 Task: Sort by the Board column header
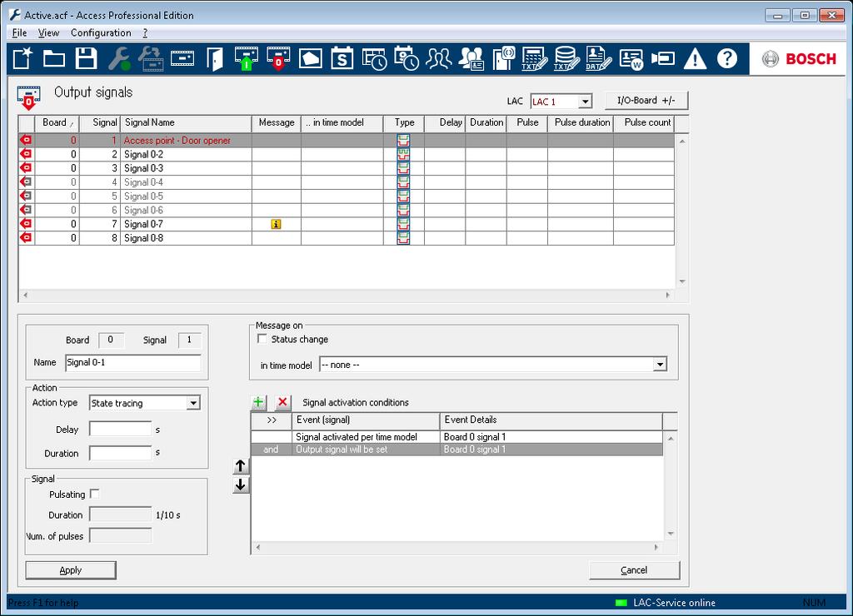57,123
